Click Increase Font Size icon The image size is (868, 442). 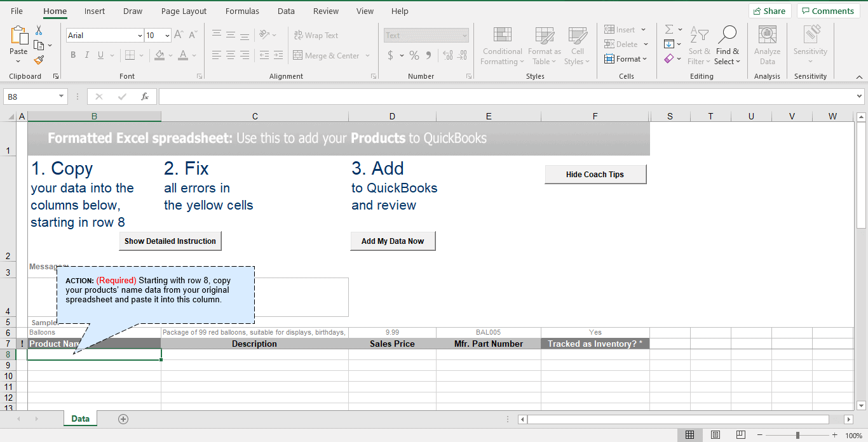(179, 35)
